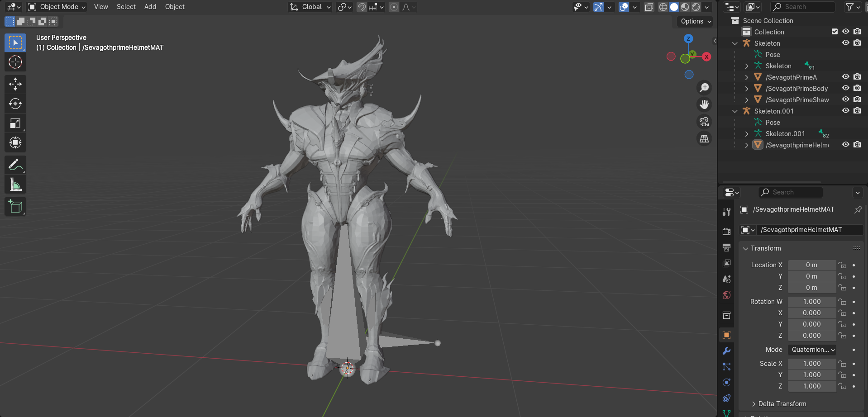Hide Skeleton armature in viewport
868x417 pixels.
(x=845, y=43)
